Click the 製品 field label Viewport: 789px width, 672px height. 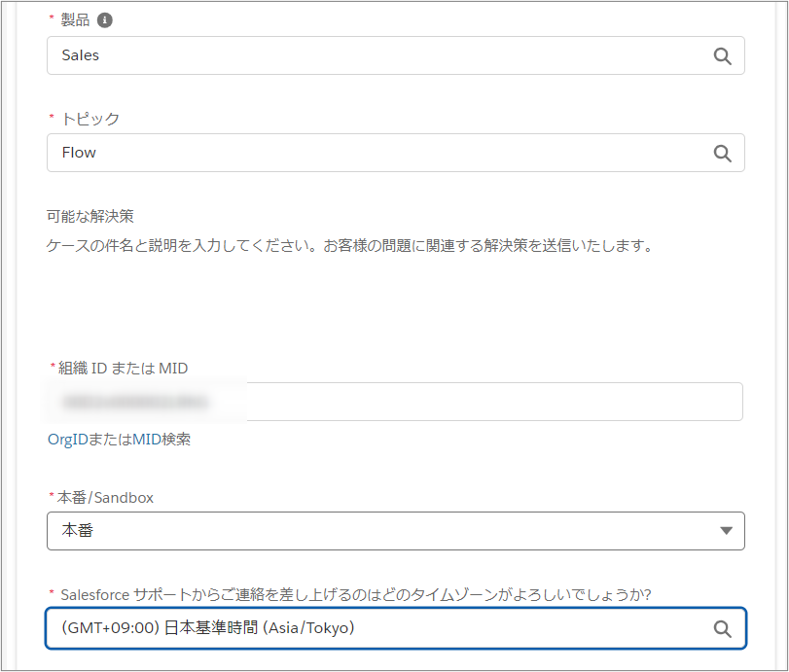75,20
